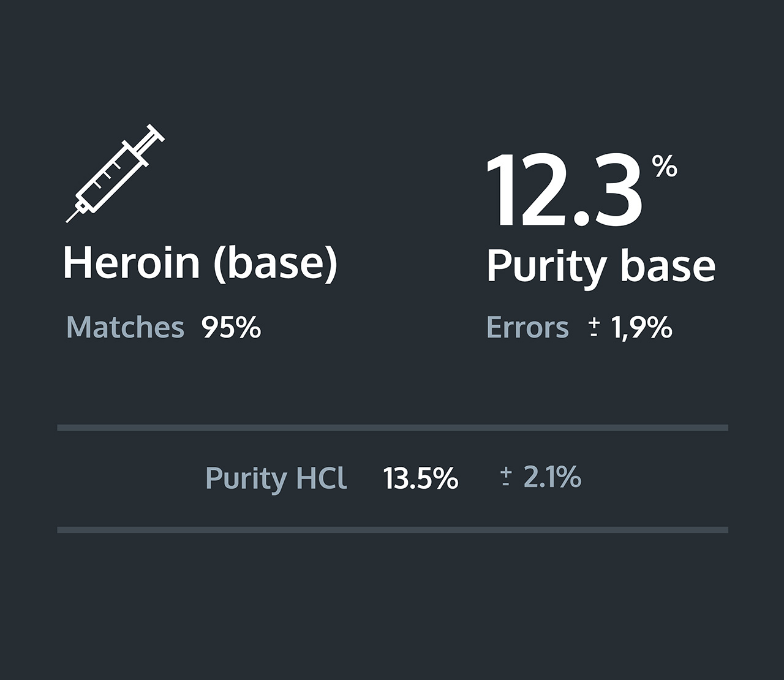Click the HCl text in the bottom row
The width and height of the screenshot is (784, 680).
click(321, 478)
